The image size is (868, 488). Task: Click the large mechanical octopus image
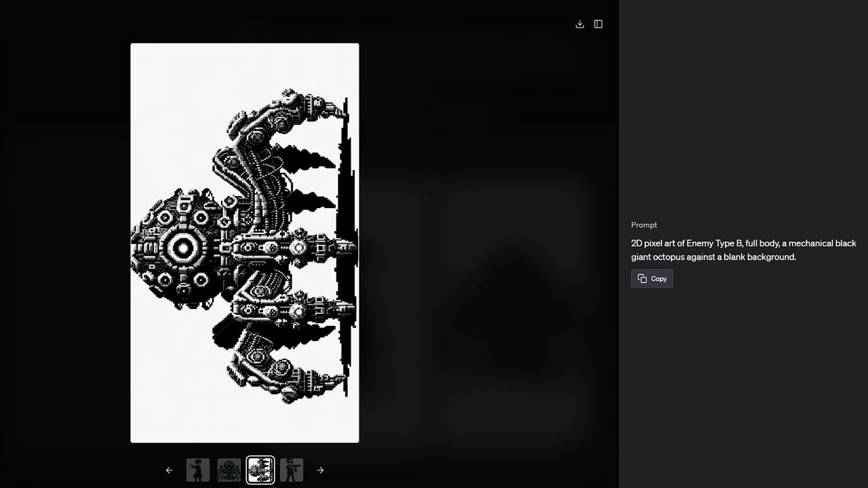pyautogui.click(x=245, y=243)
